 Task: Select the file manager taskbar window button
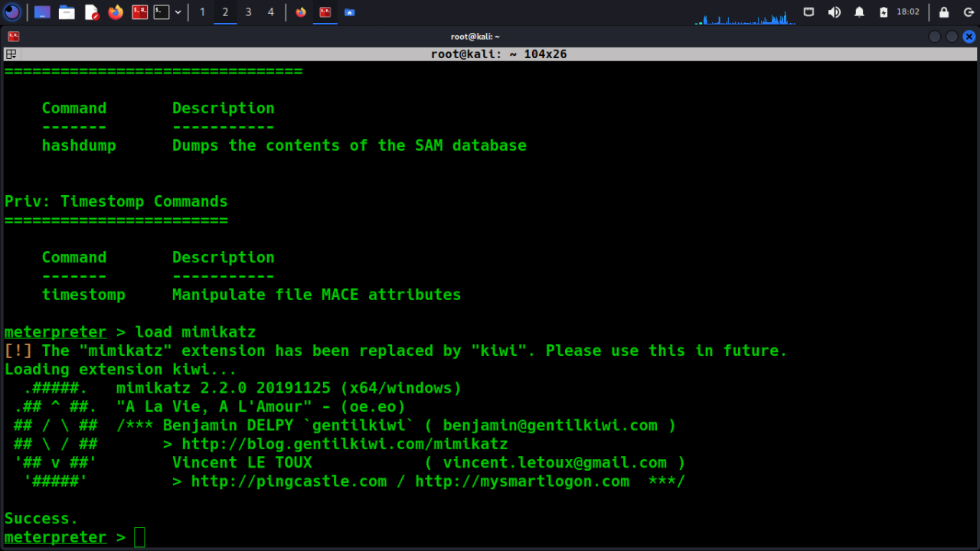(349, 12)
